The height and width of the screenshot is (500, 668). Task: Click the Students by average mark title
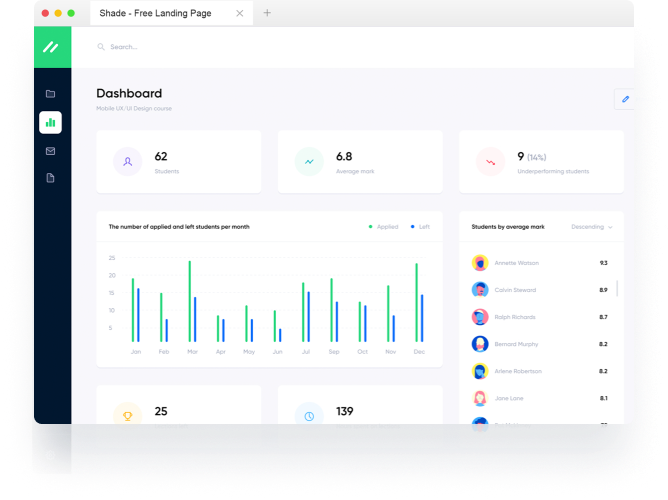[508, 227]
